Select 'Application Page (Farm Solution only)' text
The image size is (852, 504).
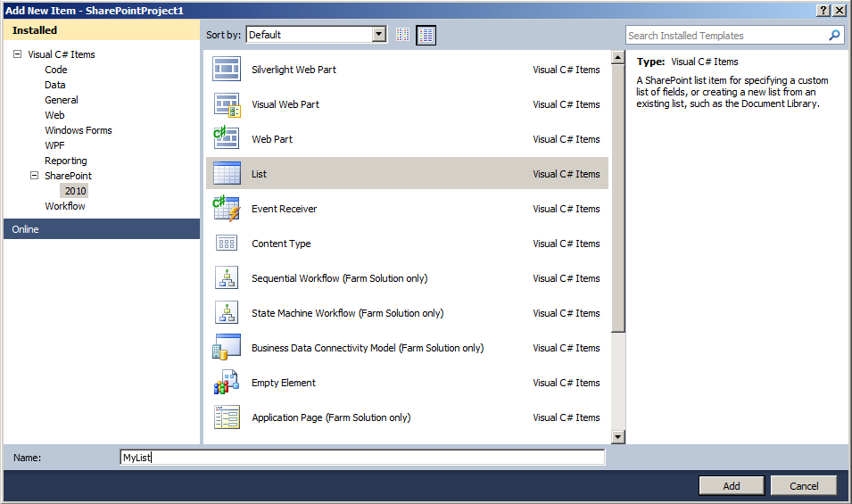(x=331, y=417)
